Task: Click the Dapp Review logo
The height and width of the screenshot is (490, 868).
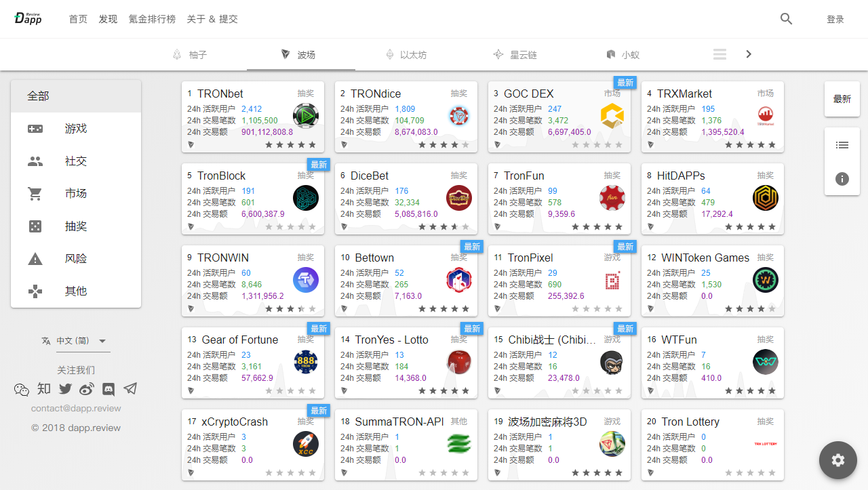Action: 28,18
